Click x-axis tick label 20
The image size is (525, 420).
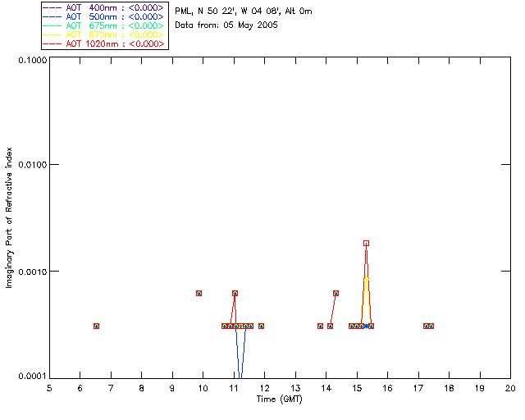click(510, 388)
